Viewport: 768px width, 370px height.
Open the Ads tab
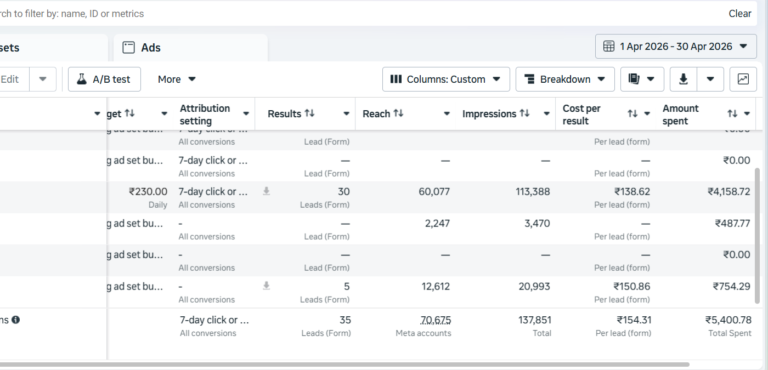(191, 48)
